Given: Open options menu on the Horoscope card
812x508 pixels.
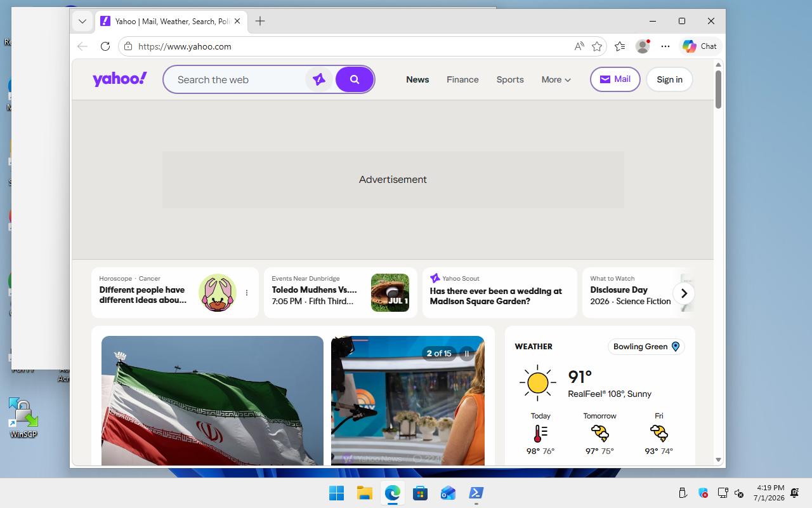Looking at the screenshot, I should (x=247, y=293).
